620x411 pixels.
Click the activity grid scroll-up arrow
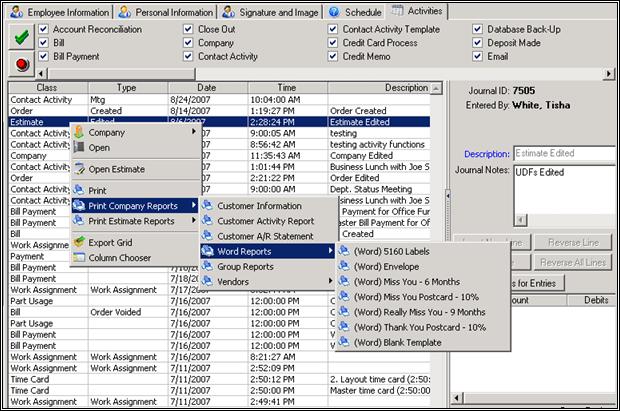tap(436, 88)
